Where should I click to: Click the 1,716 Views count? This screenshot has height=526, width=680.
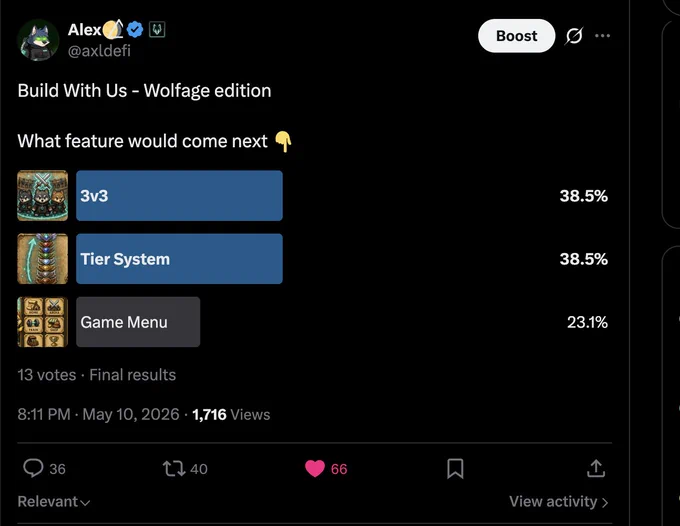231,415
